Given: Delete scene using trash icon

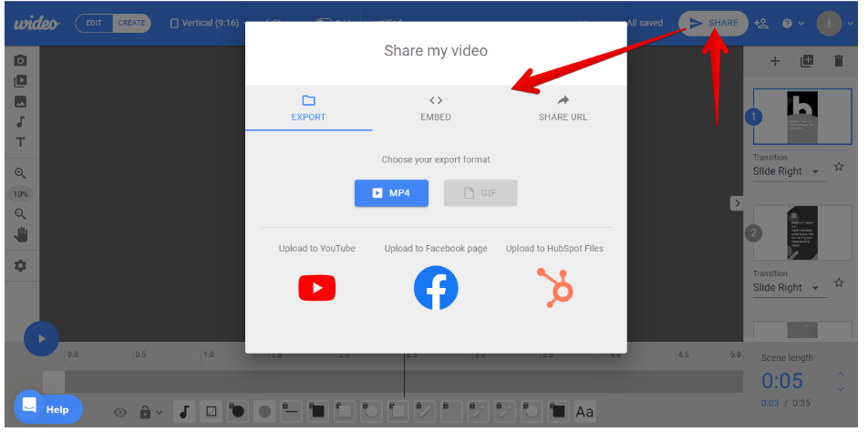Looking at the screenshot, I should pos(839,61).
